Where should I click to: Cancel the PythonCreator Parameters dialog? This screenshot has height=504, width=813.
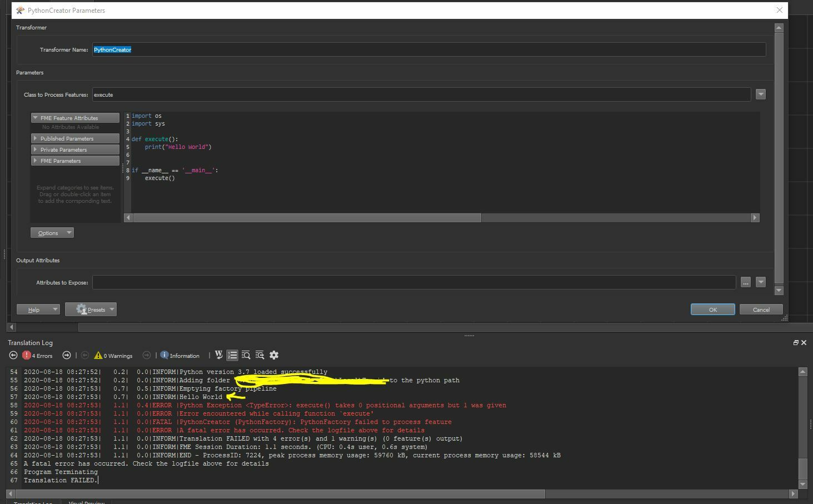(x=761, y=310)
